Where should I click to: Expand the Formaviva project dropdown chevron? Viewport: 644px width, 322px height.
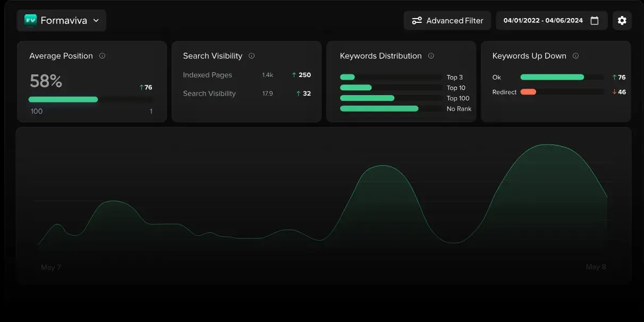[96, 21]
